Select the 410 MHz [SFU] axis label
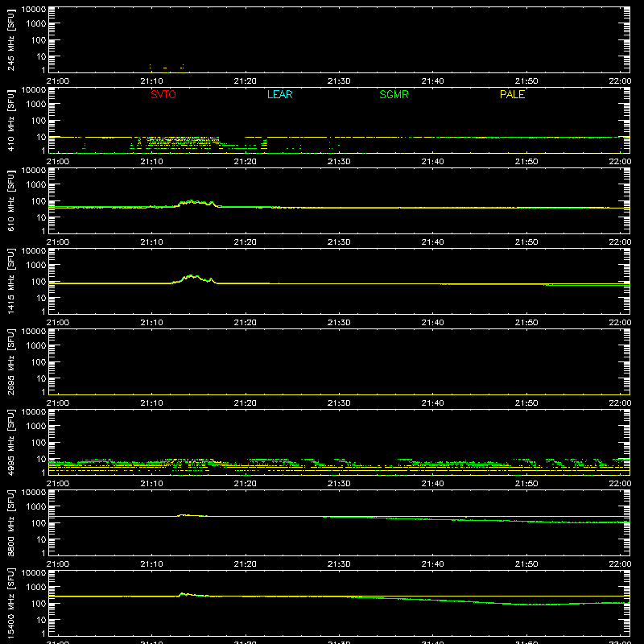644x644 pixels. [10, 120]
